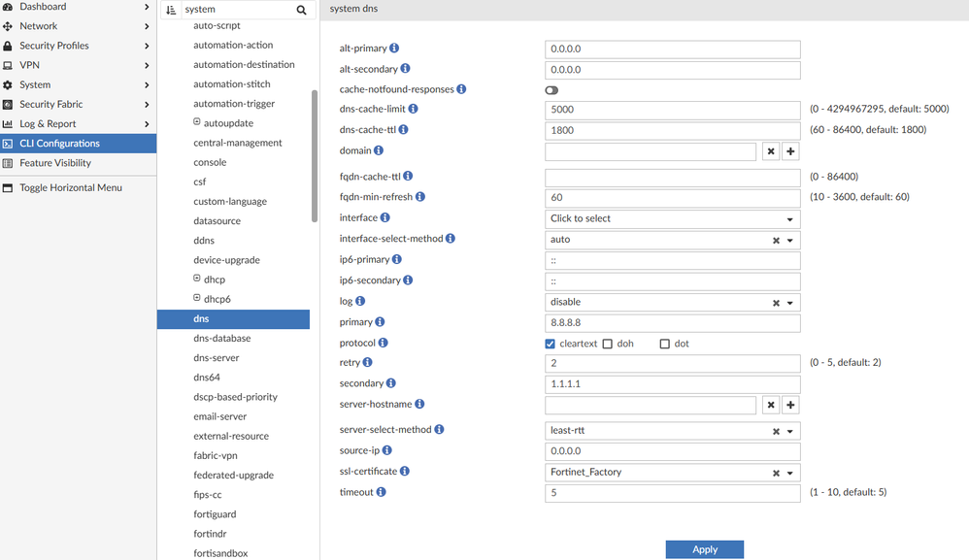Enable the doh protocol checkbox
Viewport: 969px width, 560px height.
(608, 344)
